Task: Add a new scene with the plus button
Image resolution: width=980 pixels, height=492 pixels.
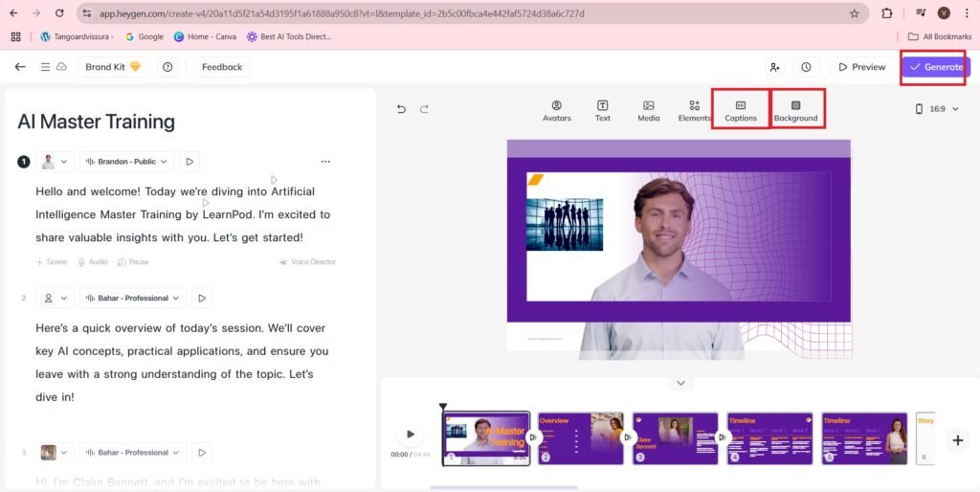Action: coord(957,440)
